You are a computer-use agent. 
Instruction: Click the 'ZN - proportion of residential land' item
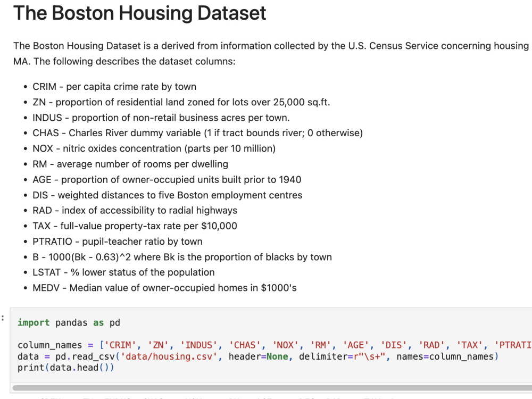[x=181, y=102]
